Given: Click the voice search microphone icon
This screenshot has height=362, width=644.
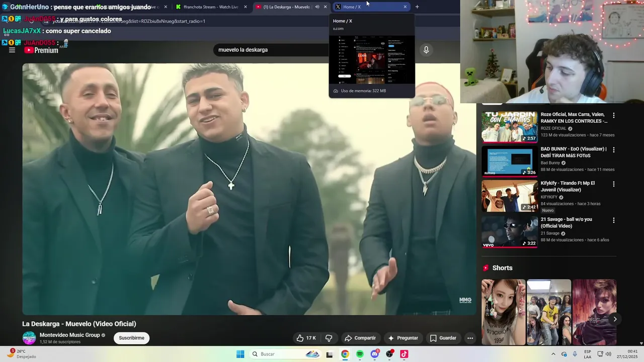Looking at the screenshot, I should coord(426,50).
